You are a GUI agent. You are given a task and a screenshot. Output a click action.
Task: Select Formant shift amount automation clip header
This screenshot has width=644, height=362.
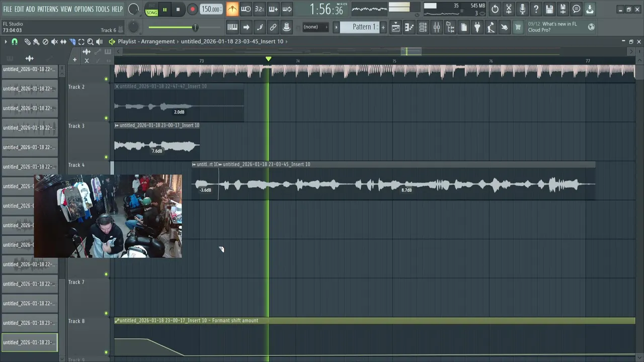pos(375,321)
